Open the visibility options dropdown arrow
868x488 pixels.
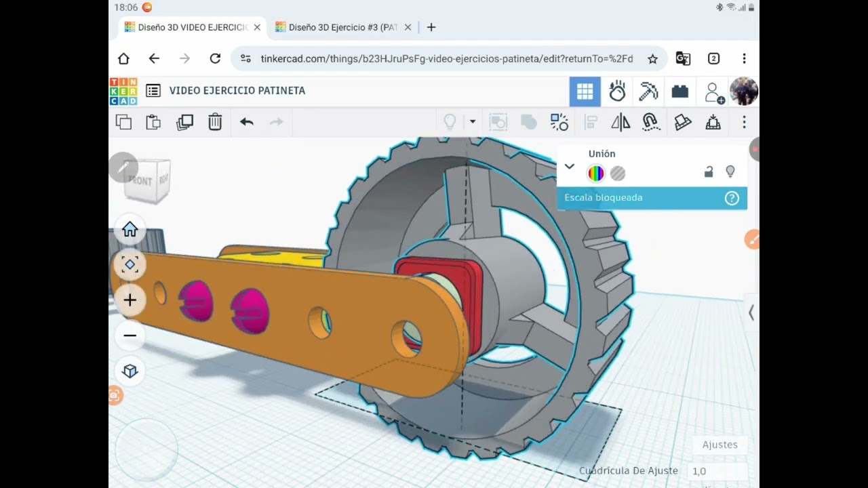(473, 122)
